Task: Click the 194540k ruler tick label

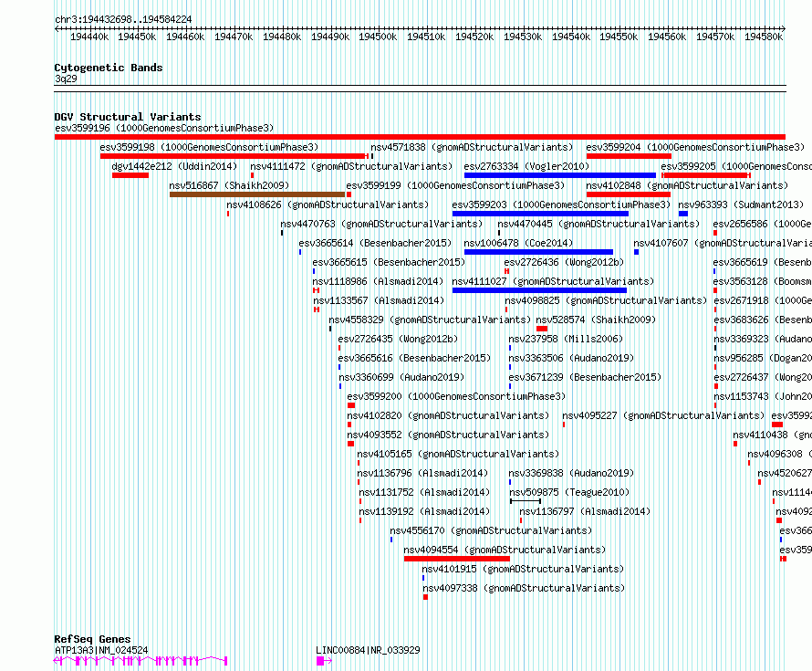Action: pos(571,37)
